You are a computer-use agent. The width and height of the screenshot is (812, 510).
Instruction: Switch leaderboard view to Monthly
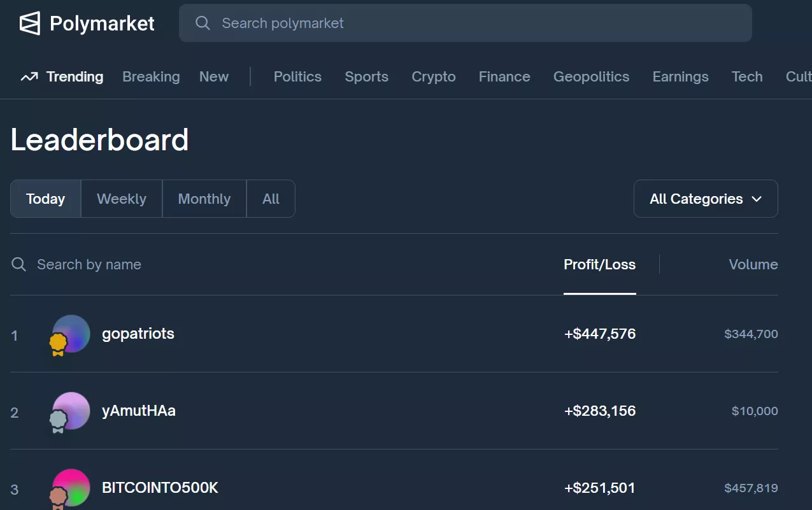pyautogui.click(x=204, y=198)
